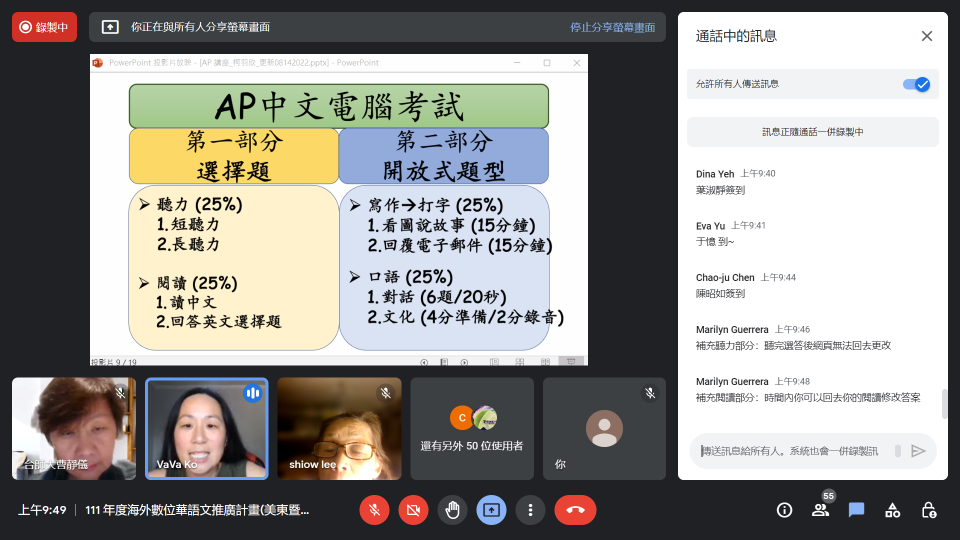The height and width of the screenshot is (540, 960).
Task: Close the in-call messages panel
Action: tap(926, 36)
